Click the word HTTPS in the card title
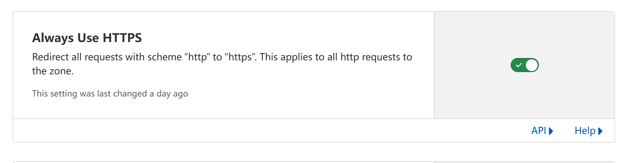644x163 pixels. click(122, 38)
